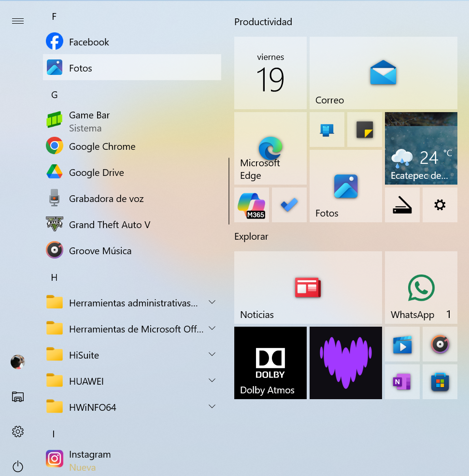
Task: Open the Noticias news tile
Action: (308, 287)
